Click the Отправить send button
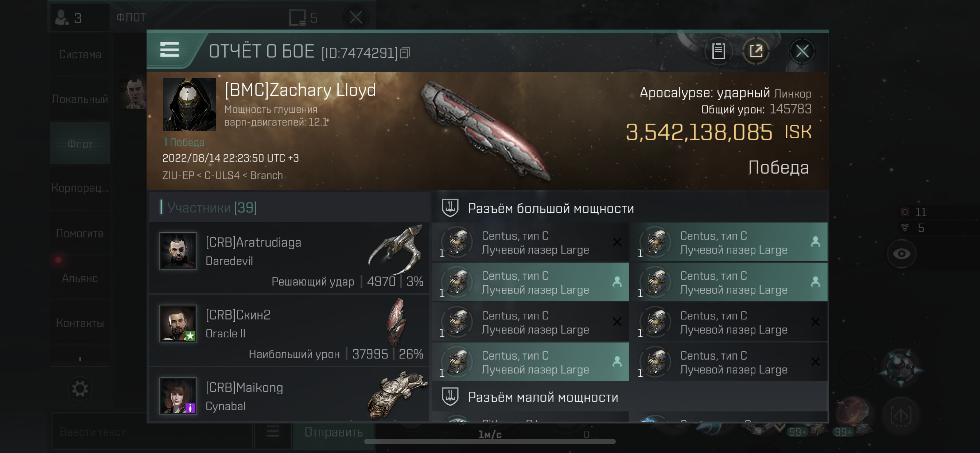 [x=334, y=432]
